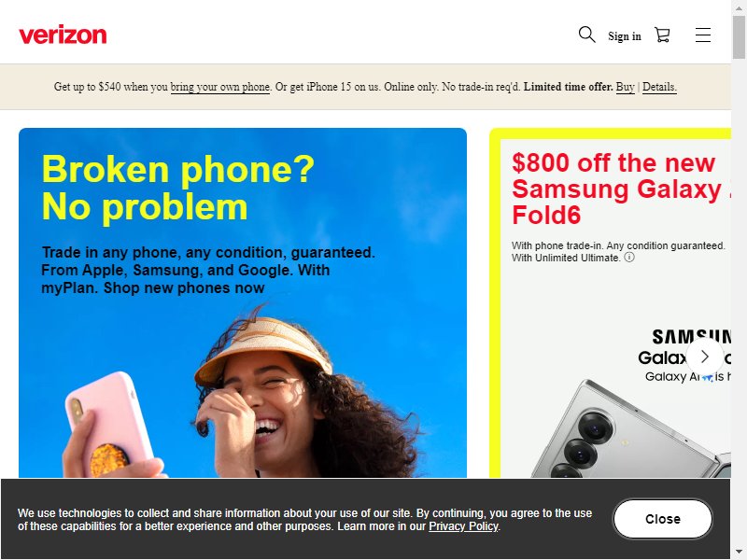Image resolution: width=747 pixels, height=560 pixels.
Task: Click info icon after Unlimited Ultimate
Action: point(629,258)
